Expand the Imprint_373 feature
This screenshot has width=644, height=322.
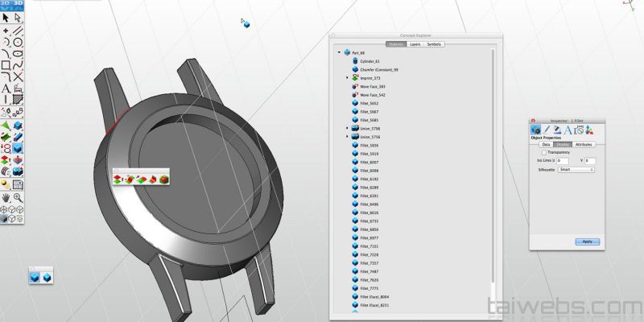[347, 77]
